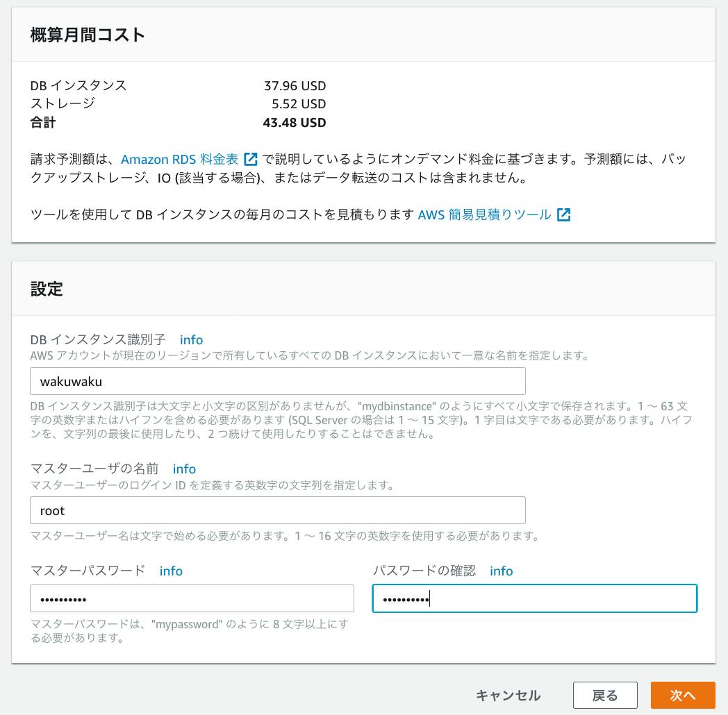Open the AWS 簡易見積りツール link
The width and height of the screenshot is (728, 715).
point(484,214)
